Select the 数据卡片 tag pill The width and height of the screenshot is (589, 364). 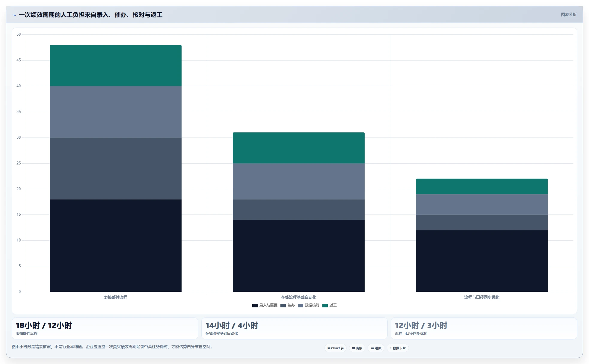pyautogui.click(x=398, y=348)
